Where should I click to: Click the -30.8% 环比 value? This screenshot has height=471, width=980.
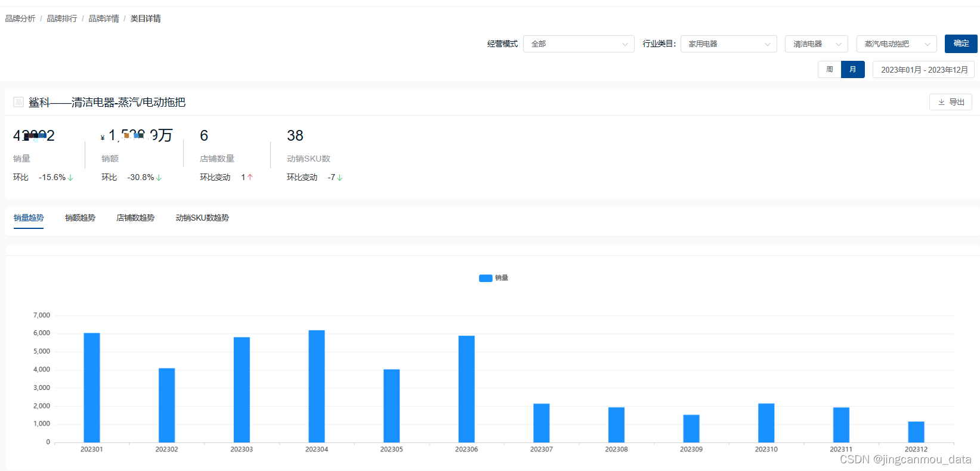click(x=140, y=177)
